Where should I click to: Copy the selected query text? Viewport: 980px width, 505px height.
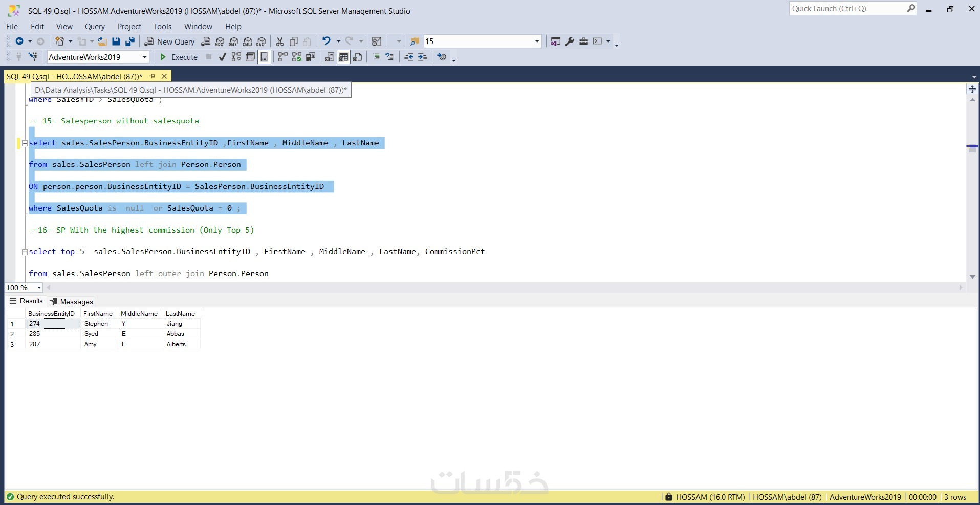294,41
